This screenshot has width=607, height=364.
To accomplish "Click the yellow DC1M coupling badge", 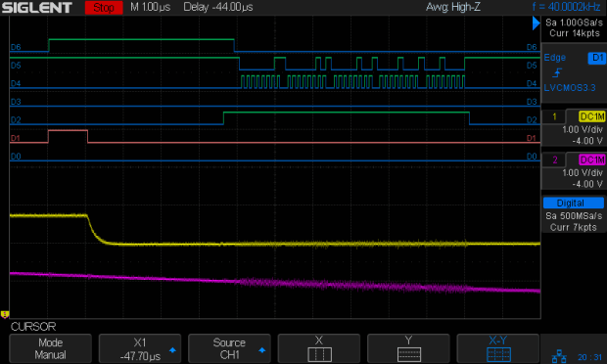I will click(592, 116).
